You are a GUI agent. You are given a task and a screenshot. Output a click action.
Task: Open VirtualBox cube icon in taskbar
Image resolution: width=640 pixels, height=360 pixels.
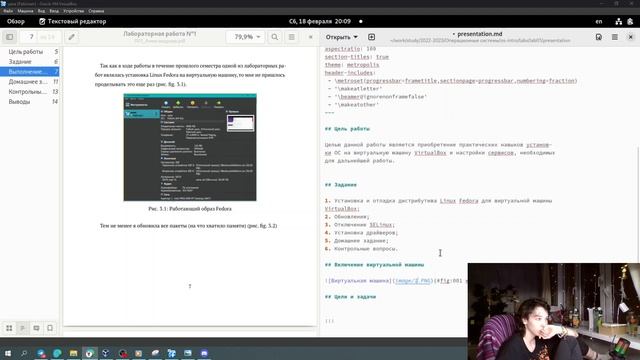[x=106, y=353]
